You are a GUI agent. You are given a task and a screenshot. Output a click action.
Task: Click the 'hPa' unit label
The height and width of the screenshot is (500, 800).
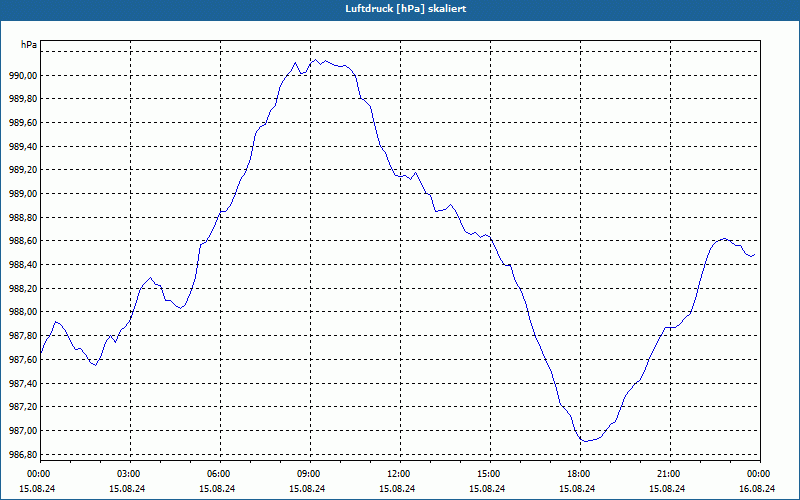point(29,45)
